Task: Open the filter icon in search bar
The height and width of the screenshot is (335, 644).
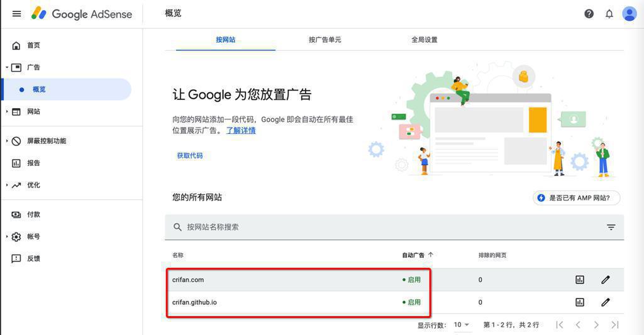Action: pos(611,227)
